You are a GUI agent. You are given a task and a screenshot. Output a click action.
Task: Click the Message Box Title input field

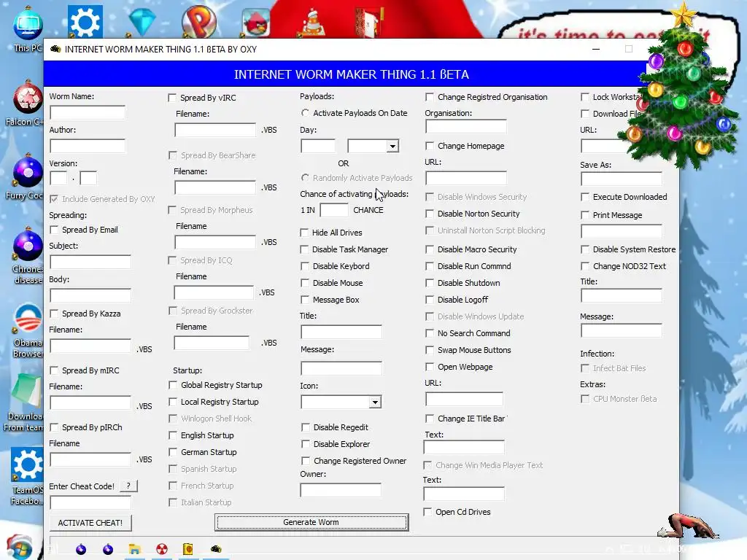341,332
